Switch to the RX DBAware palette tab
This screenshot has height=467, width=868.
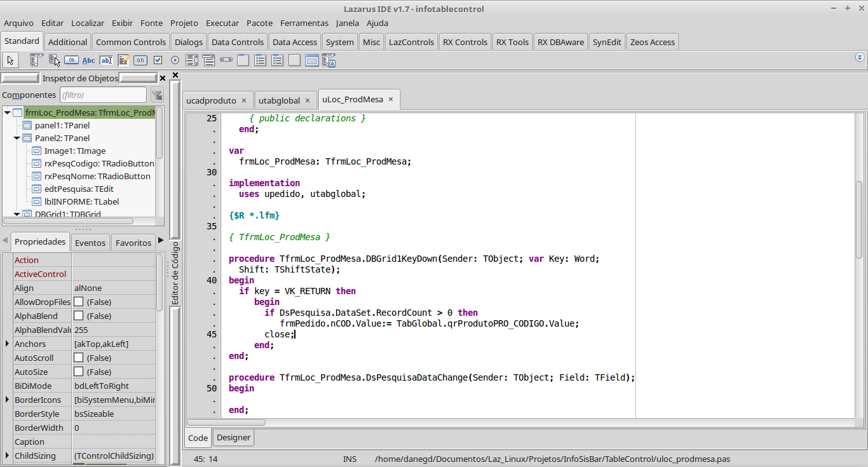tap(560, 42)
